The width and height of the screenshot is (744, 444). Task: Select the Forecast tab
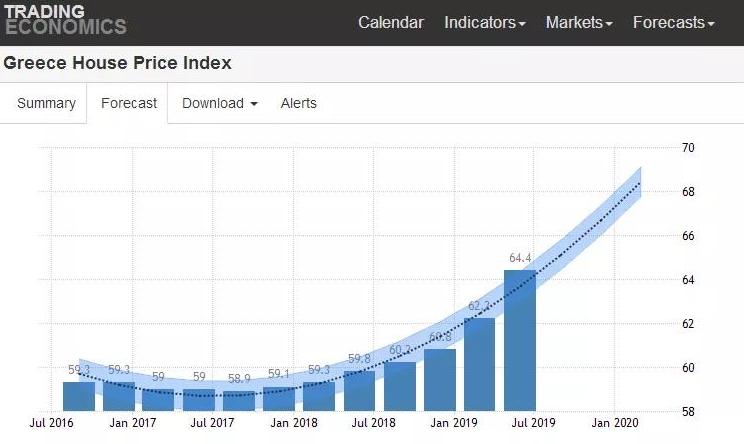point(129,103)
